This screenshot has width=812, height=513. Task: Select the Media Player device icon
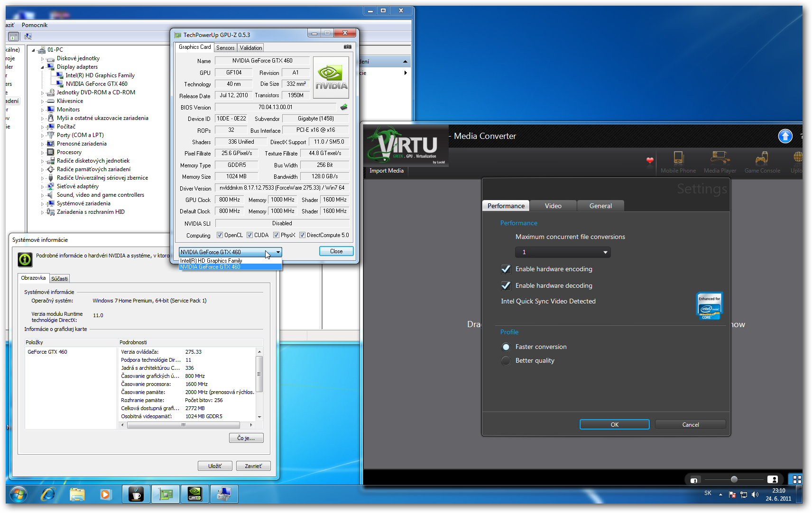tap(720, 162)
